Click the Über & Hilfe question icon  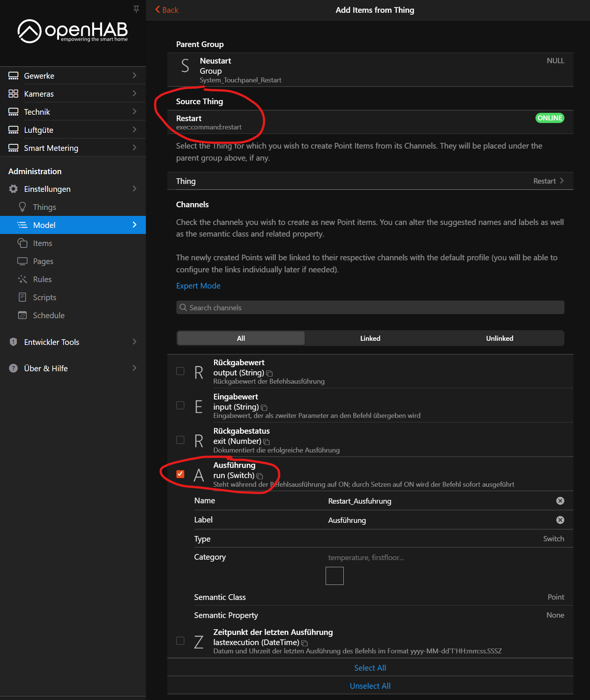[13, 368]
